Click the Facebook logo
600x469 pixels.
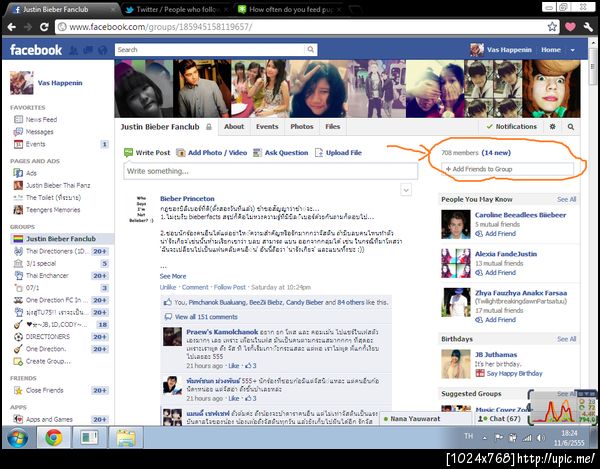36,50
